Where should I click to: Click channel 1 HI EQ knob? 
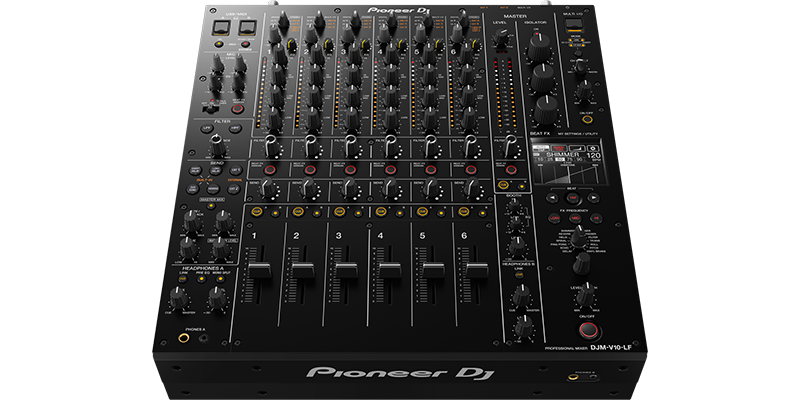[x=281, y=53]
